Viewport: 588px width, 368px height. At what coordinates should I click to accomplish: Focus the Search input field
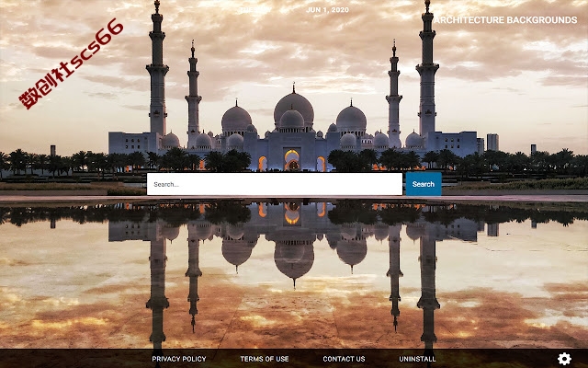[x=275, y=184]
